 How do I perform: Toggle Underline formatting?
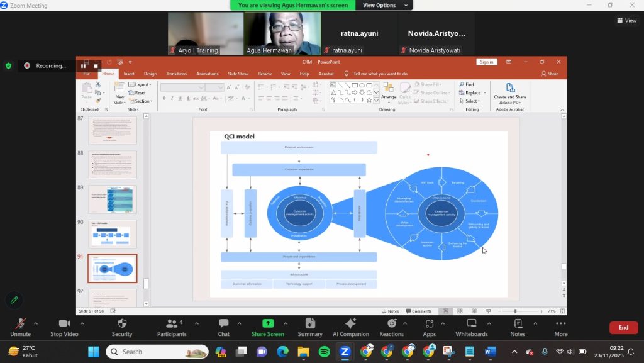coord(180,99)
